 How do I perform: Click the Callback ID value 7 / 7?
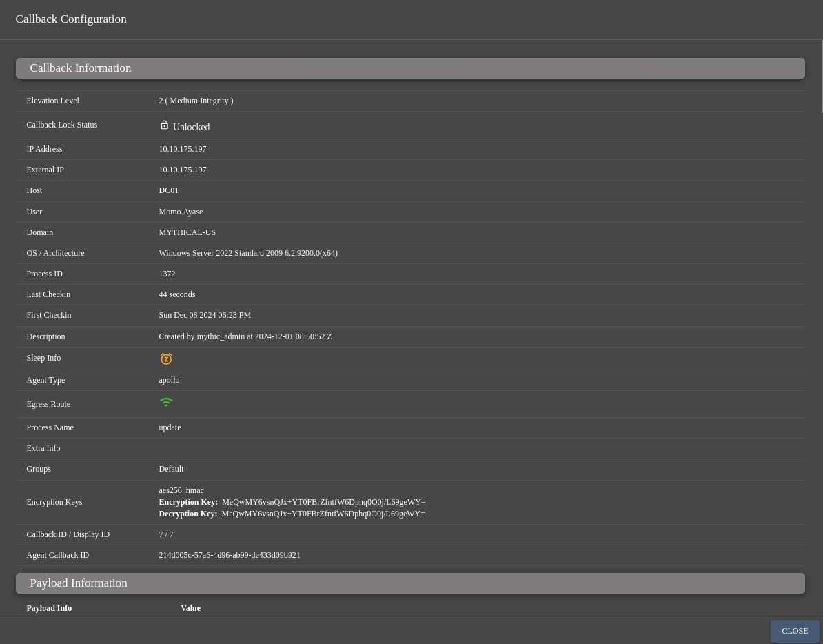click(x=166, y=534)
